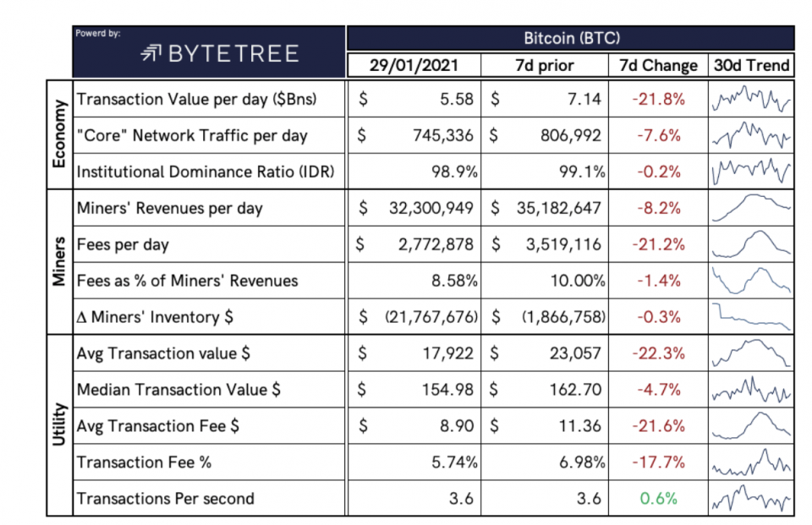
Task: Click the -22.3% Avg Transaction value change
Action: pos(656,353)
